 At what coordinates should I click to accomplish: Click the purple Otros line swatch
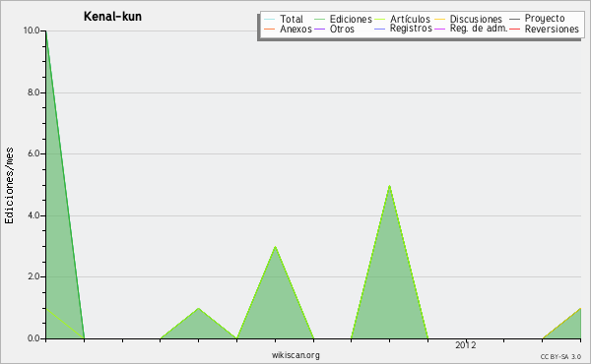point(319,29)
